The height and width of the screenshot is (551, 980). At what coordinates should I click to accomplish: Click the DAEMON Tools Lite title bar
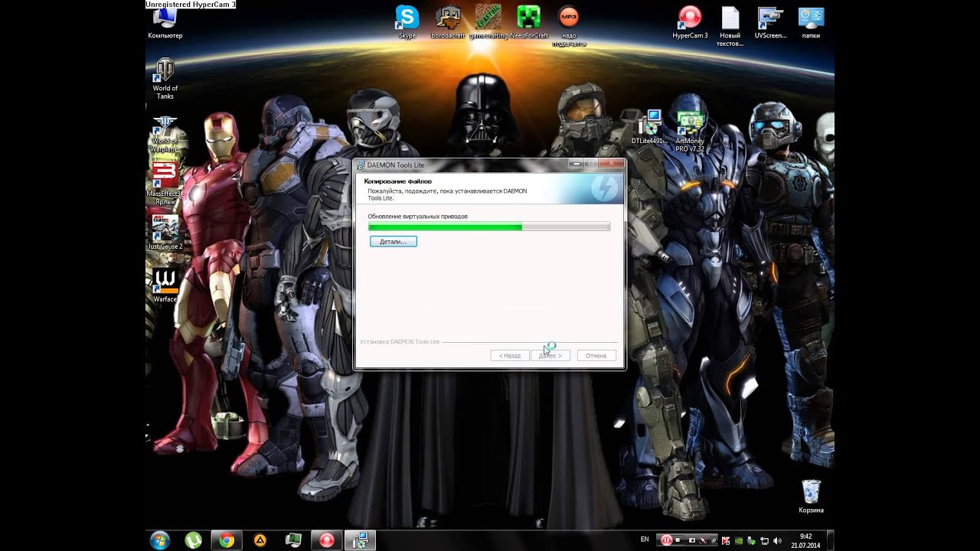point(490,165)
